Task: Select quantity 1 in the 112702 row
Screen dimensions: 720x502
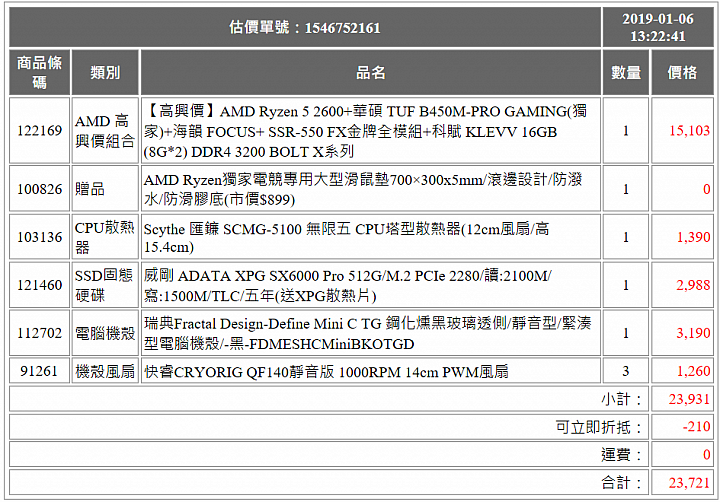Action: tap(626, 333)
